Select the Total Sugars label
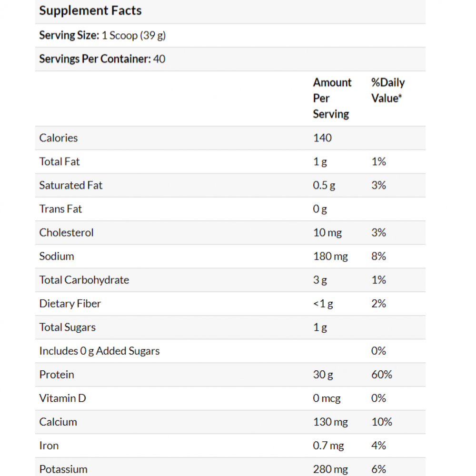The height and width of the screenshot is (476, 476). pyautogui.click(x=68, y=327)
